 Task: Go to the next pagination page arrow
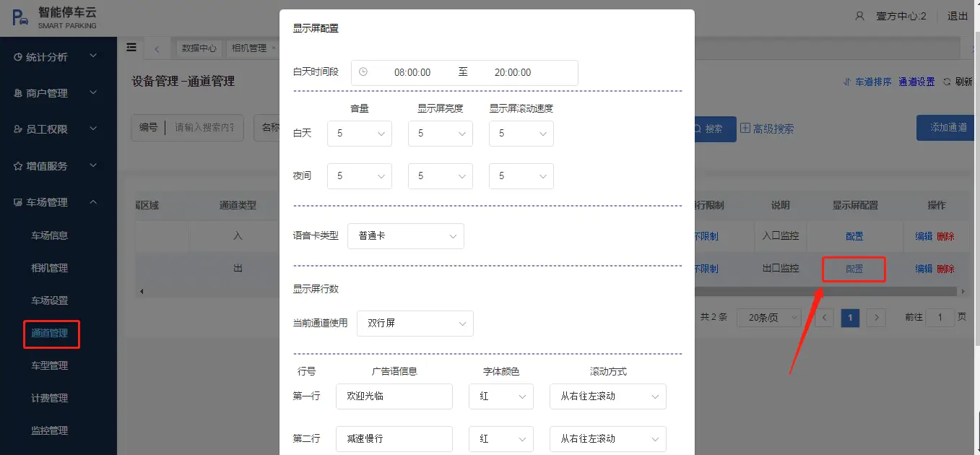(x=876, y=318)
